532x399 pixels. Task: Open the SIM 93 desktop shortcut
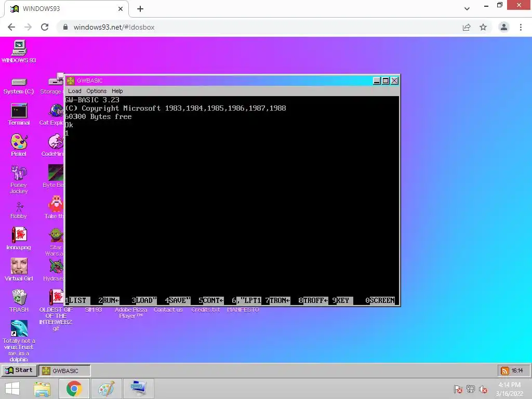(x=94, y=310)
